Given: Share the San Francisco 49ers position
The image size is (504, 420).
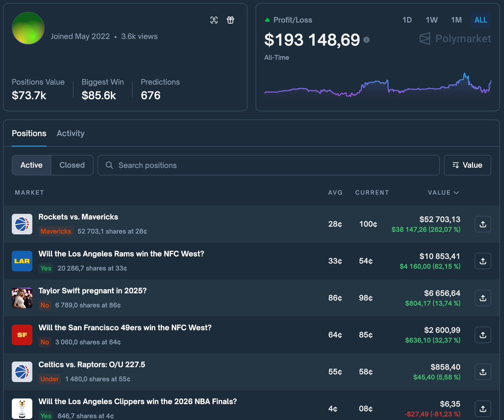Looking at the screenshot, I should click(x=483, y=335).
